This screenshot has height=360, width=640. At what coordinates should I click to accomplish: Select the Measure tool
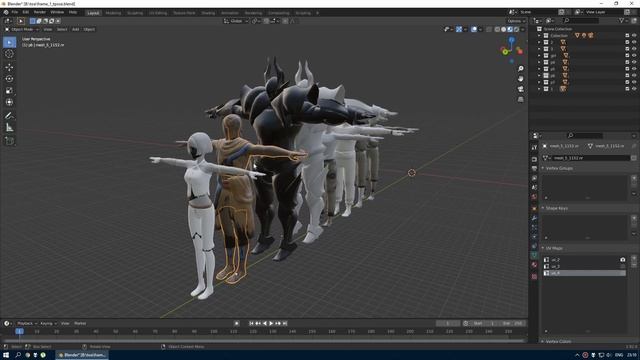9,128
